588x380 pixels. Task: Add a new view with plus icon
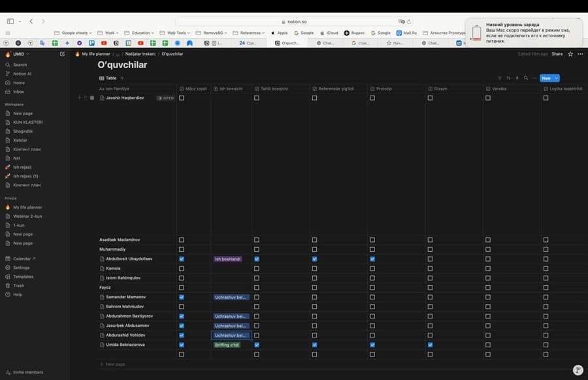pyautogui.click(x=122, y=78)
